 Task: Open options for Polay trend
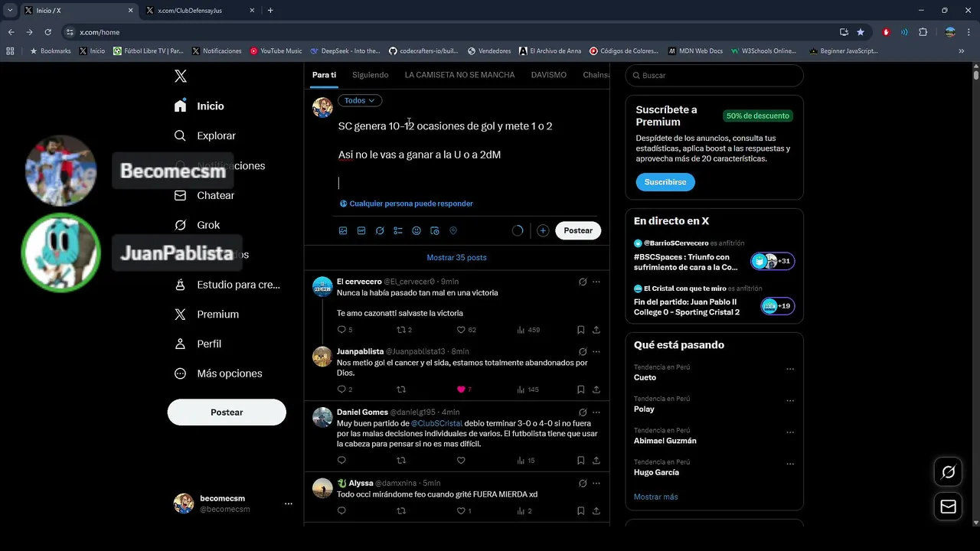coord(790,400)
